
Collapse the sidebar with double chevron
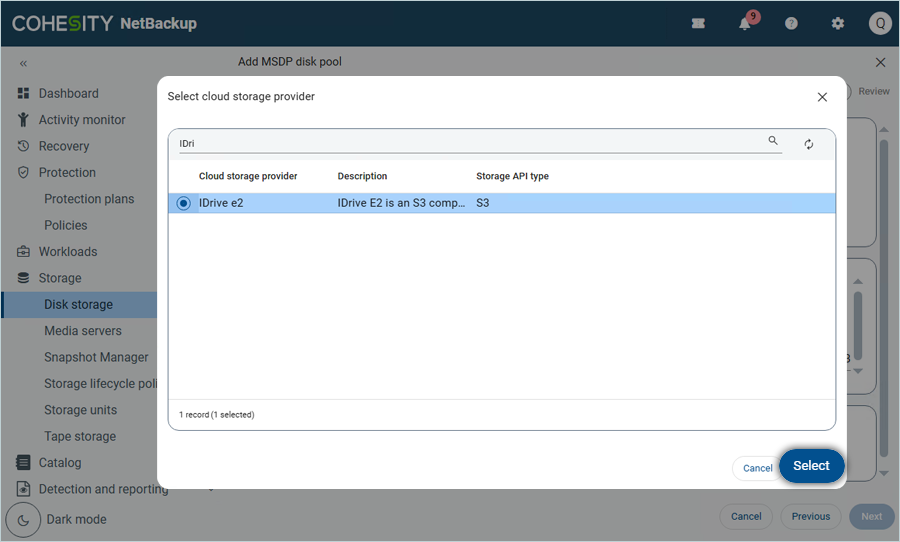pos(23,63)
